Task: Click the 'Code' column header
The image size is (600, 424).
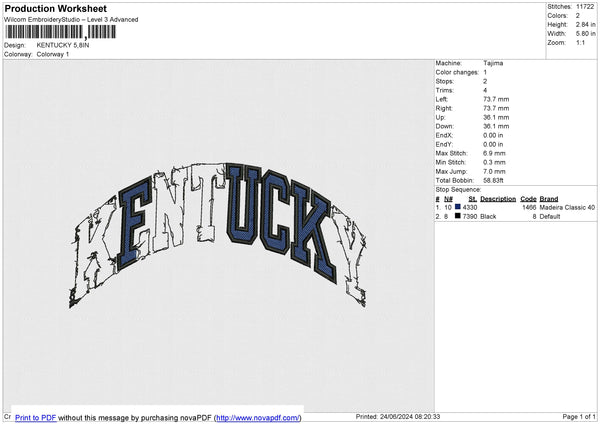Action: [528, 199]
